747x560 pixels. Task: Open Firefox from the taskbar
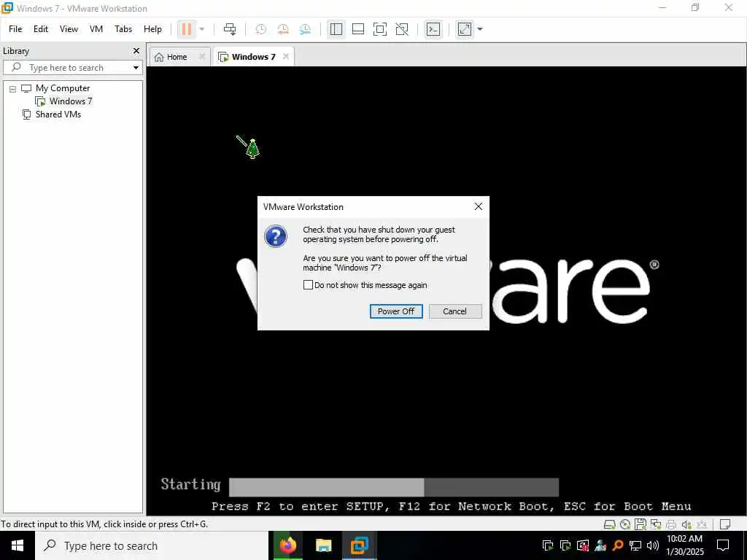click(287, 545)
